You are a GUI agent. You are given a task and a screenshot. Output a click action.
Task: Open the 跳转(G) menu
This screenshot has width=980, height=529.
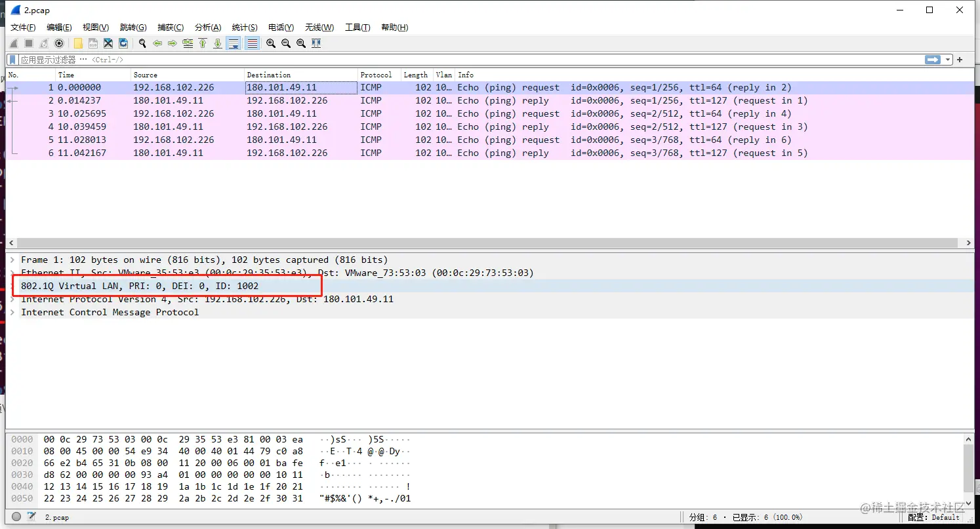[x=133, y=28]
